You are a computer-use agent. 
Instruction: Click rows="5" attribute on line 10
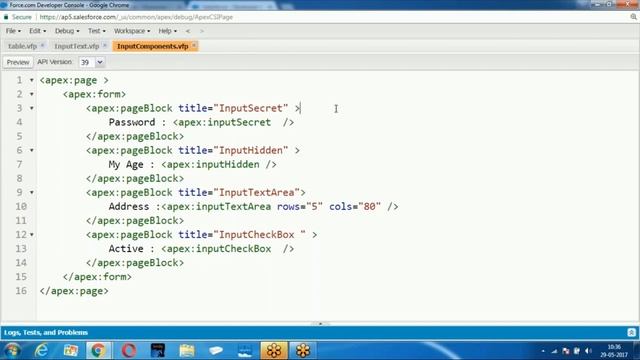point(300,207)
